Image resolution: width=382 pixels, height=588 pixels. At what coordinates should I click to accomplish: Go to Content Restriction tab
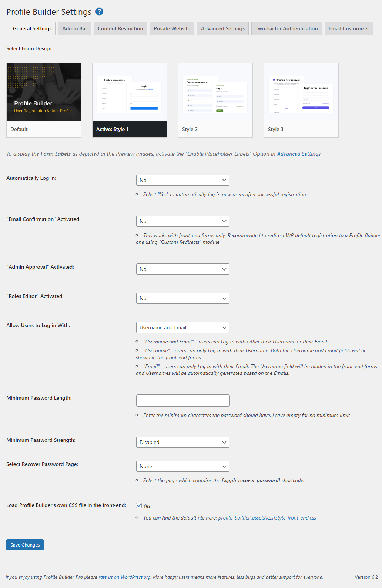[120, 28]
